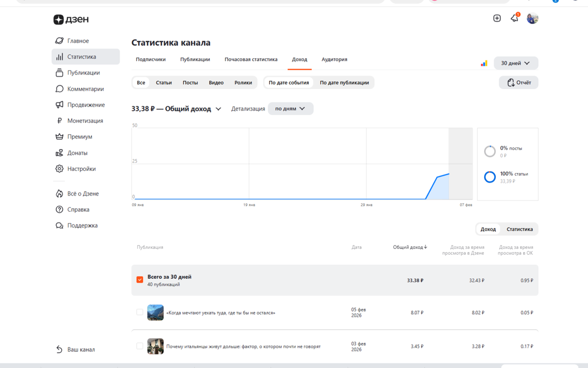Open the Публикации statistics tab
588x368 pixels.
[195, 59]
